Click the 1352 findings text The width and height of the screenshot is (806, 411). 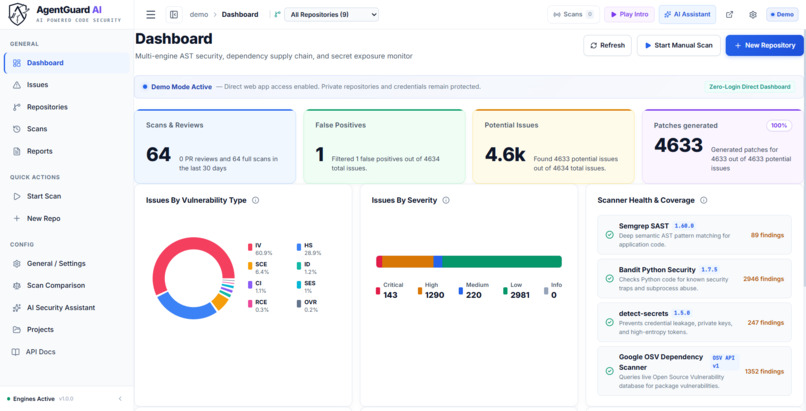[x=764, y=371]
